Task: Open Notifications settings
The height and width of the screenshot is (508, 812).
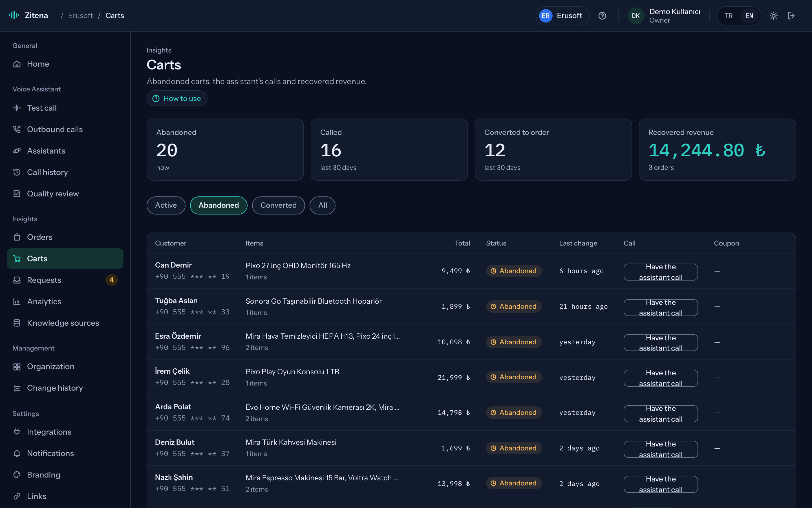Action: pyautogui.click(x=65, y=453)
